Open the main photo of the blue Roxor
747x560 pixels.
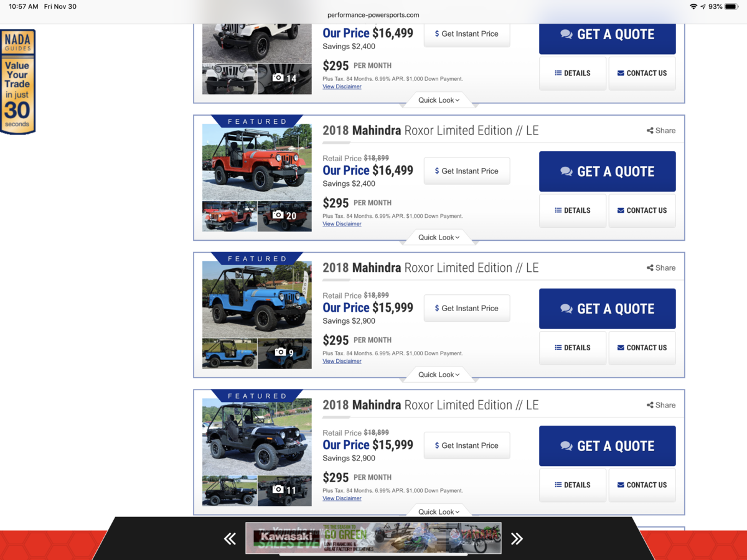click(256, 299)
